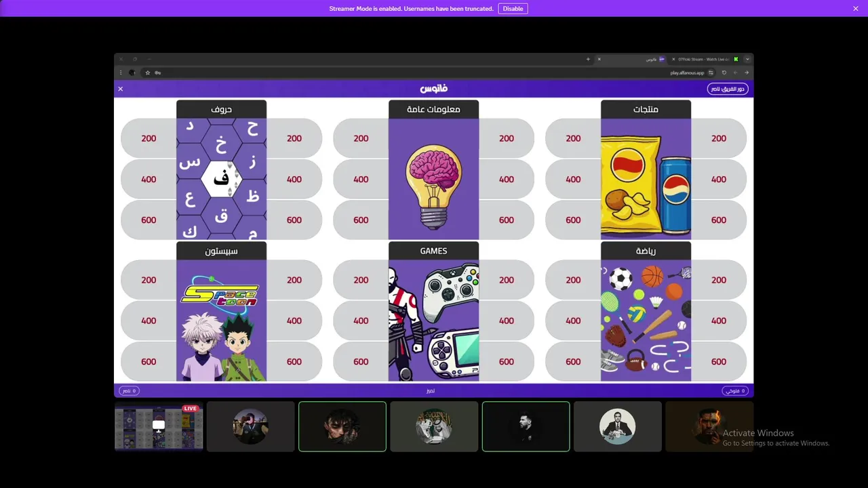Viewport: 868px width, 488px height.
Task: Click the منتجات category header
Action: click(646, 109)
